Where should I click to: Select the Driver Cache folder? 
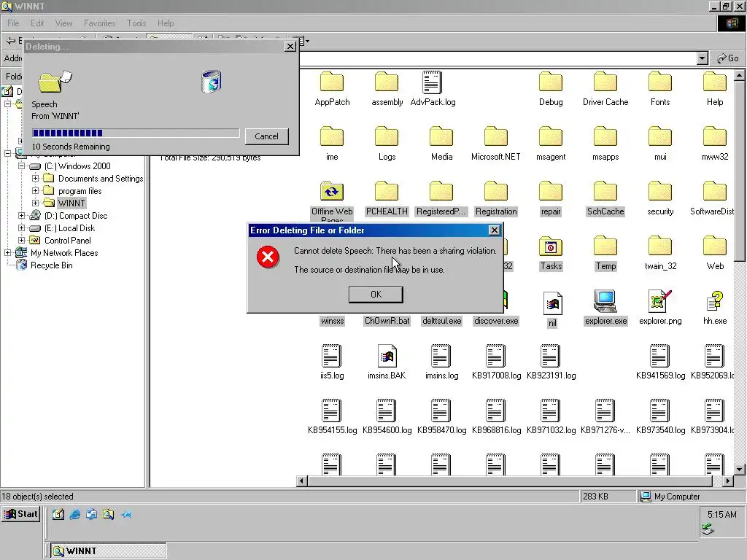click(605, 82)
